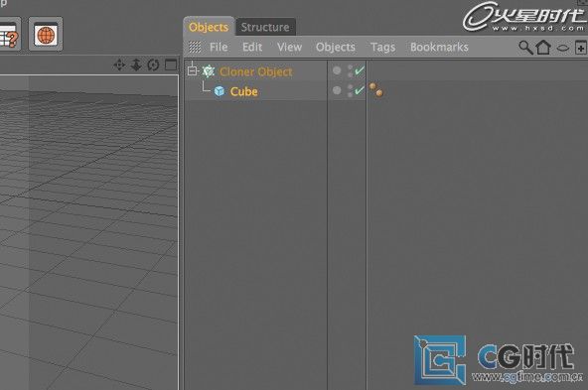
Task: Select the viewport rotate camera icon
Action: [153, 65]
